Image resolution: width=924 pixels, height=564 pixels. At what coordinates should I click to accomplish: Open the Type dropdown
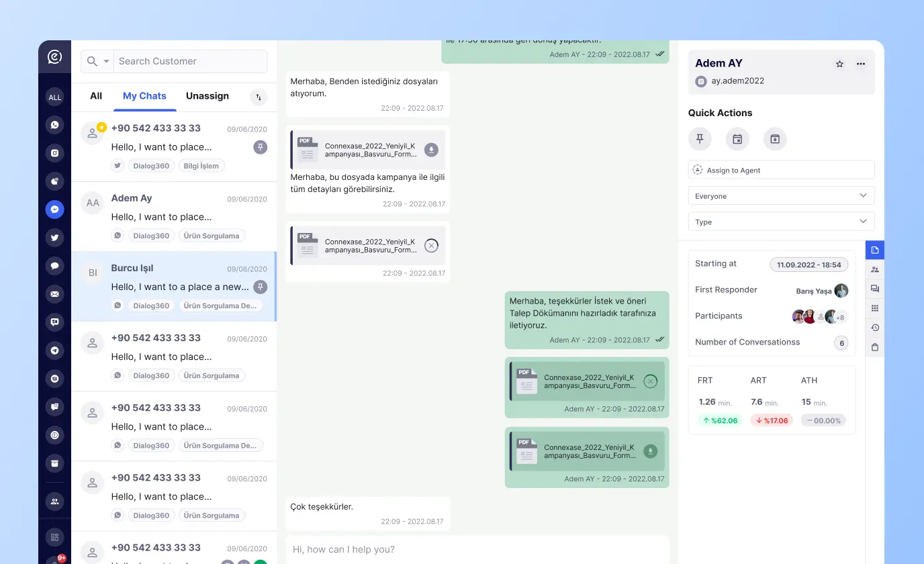(x=781, y=222)
